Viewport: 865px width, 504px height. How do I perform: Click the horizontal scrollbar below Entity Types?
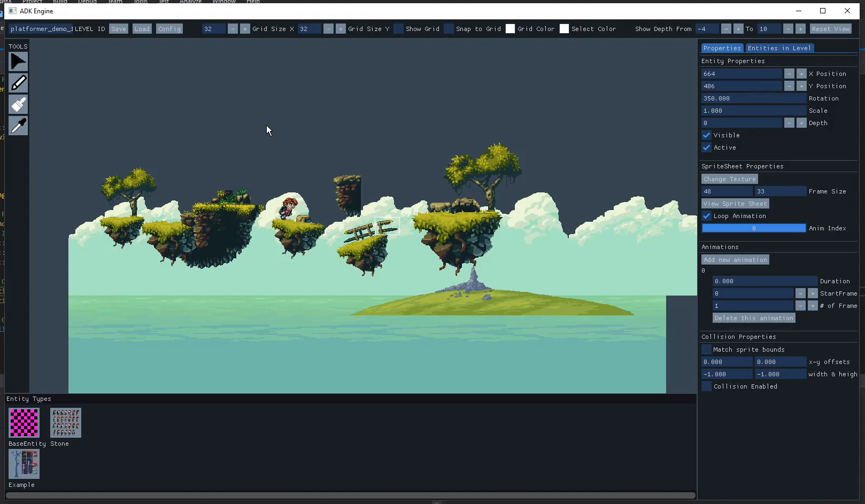(350, 495)
